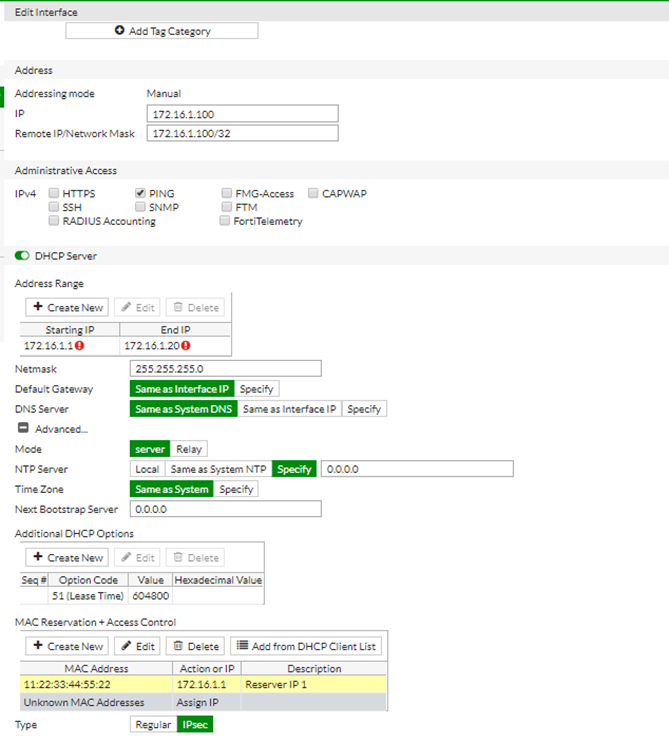Click Edit button in Address Range
This screenshot has height=743, width=669.
[137, 307]
